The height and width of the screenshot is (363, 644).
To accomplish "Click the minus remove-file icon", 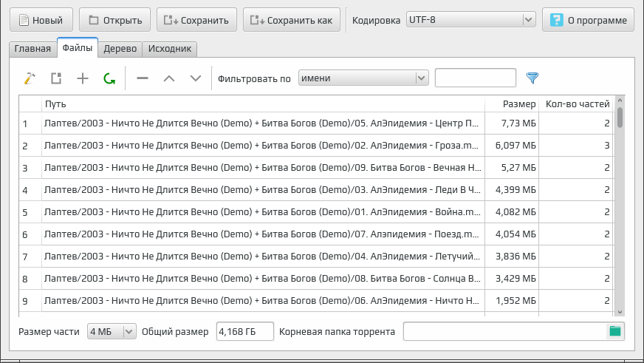I will pyautogui.click(x=143, y=78).
